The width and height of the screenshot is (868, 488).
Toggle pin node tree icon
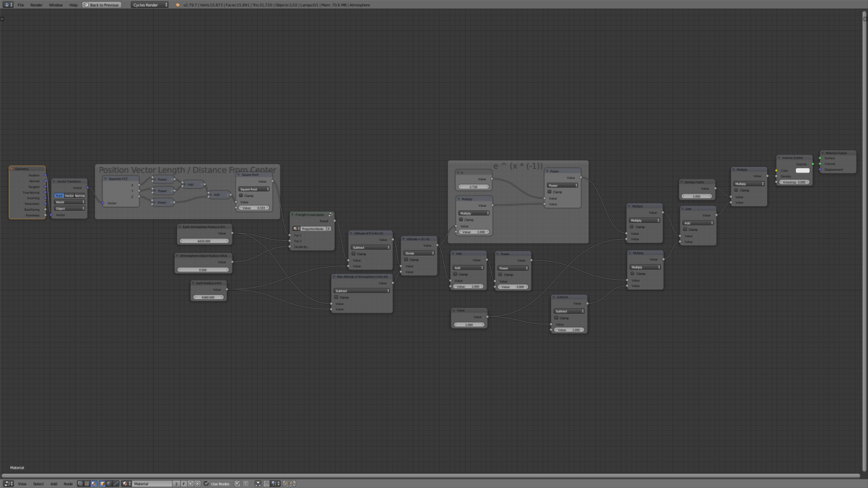[x=237, y=483]
